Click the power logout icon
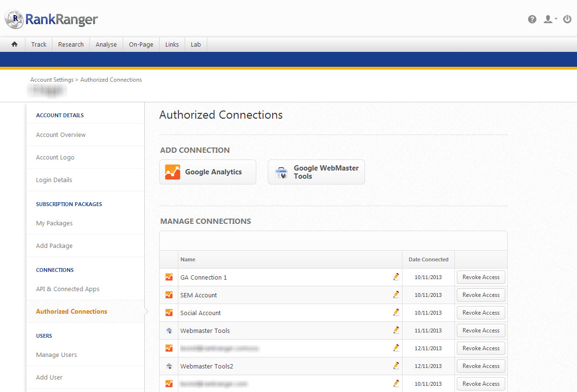577x392 pixels. click(x=567, y=19)
